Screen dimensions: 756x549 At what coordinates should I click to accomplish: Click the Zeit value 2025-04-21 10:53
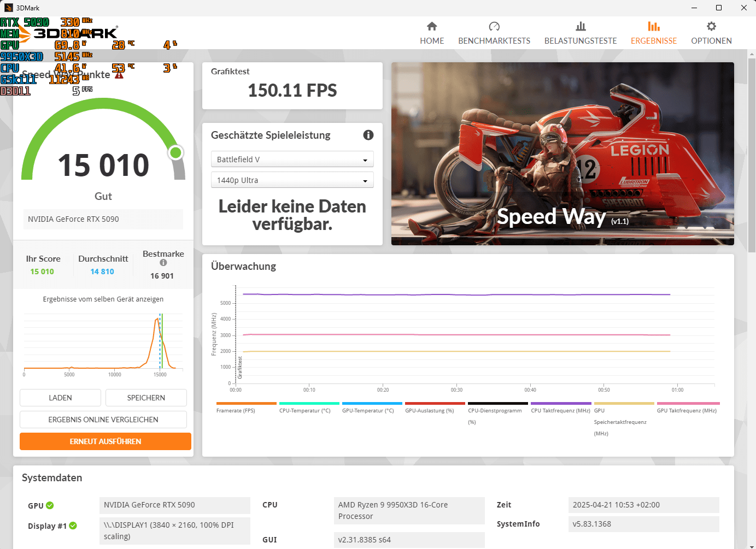(x=644, y=505)
